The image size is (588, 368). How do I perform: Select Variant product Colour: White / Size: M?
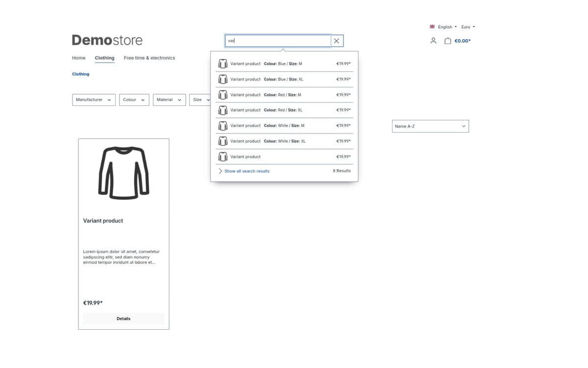[x=284, y=126]
